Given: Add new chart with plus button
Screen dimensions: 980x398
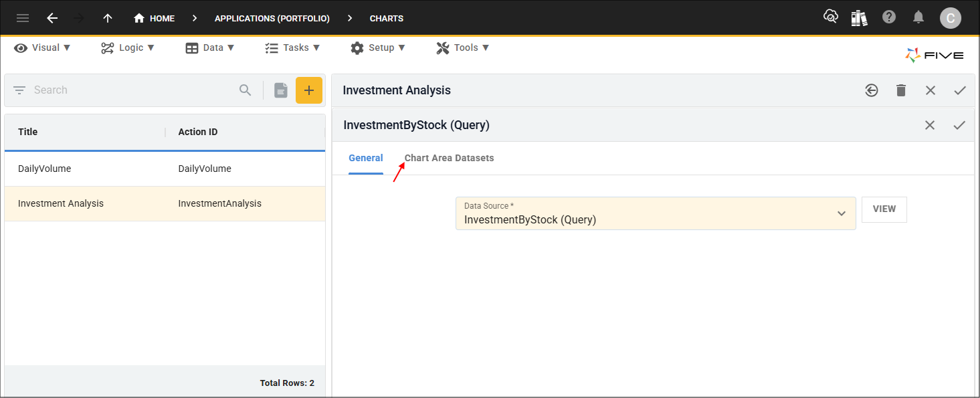Looking at the screenshot, I should click(x=308, y=90).
